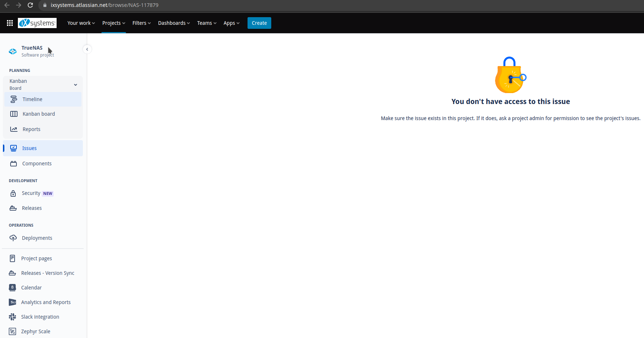
Task: Click the NEW badge next to Security
Action: (48, 193)
